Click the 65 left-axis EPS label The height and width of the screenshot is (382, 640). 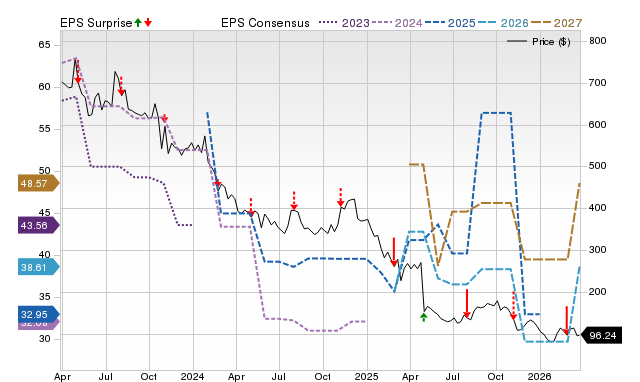tap(44, 44)
